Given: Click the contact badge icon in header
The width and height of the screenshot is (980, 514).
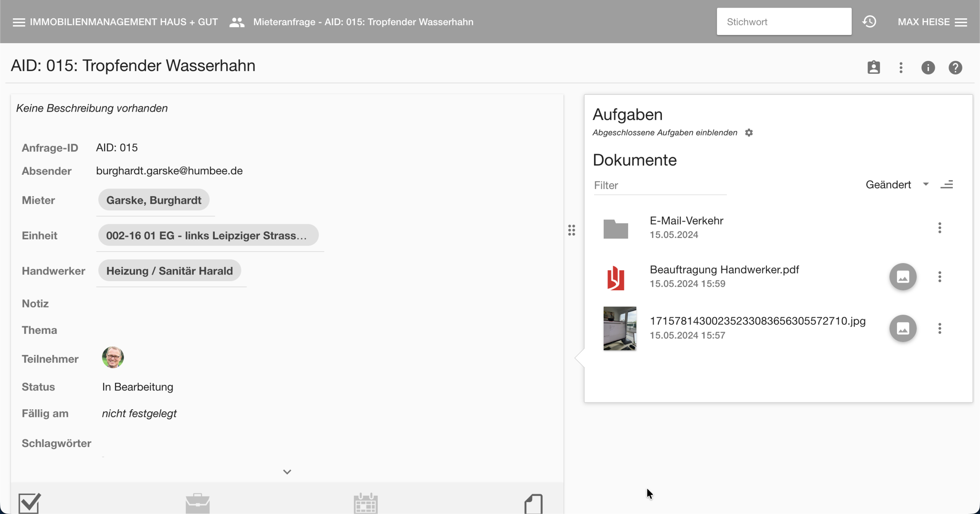Looking at the screenshot, I should click(x=874, y=68).
